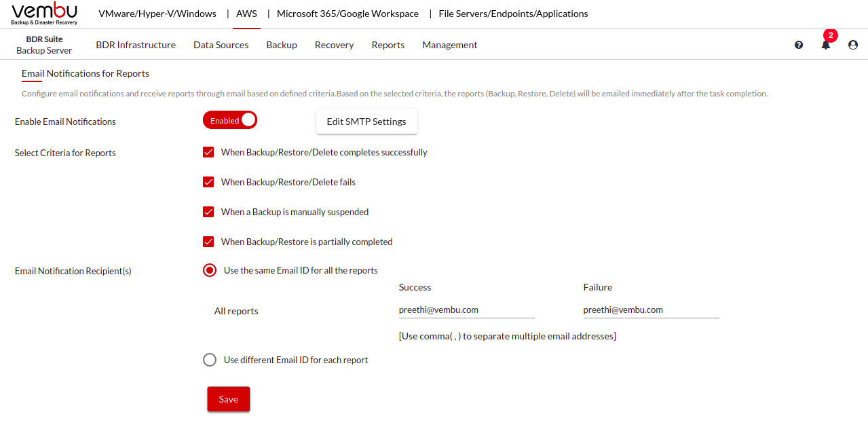The width and height of the screenshot is (868, 446).
Task: Toggle the Enabled email notifications switch
Action: (x=230, y=120)
